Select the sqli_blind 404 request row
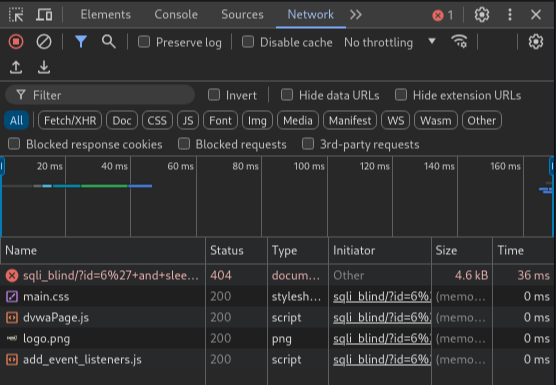 click(x=277, y=275)
